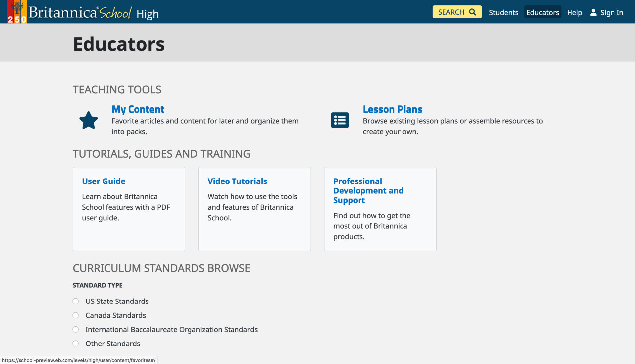Open the Help page from the navigation
The image size is (635, 364).
coord(574,12)
